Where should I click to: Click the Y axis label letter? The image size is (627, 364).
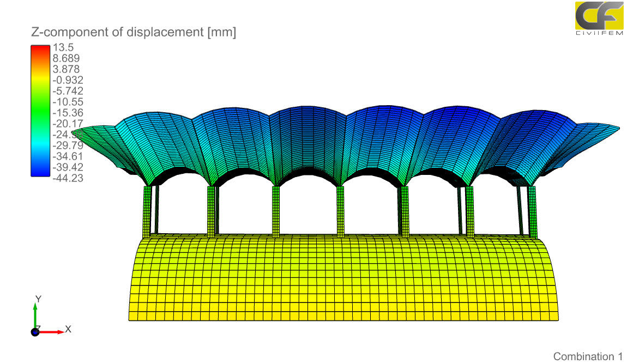pyautogui.click(x=38, y=299)
